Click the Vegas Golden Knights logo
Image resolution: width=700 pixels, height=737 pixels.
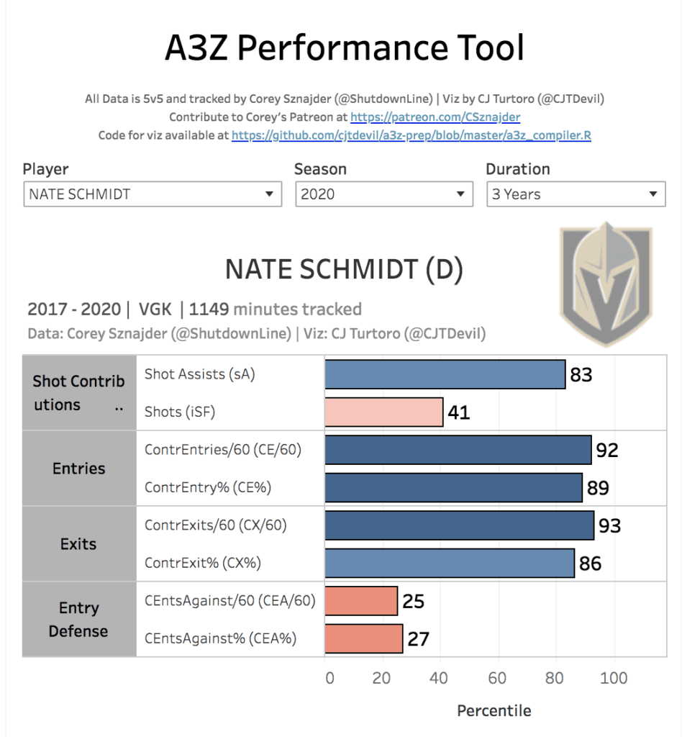click(605, 286)
